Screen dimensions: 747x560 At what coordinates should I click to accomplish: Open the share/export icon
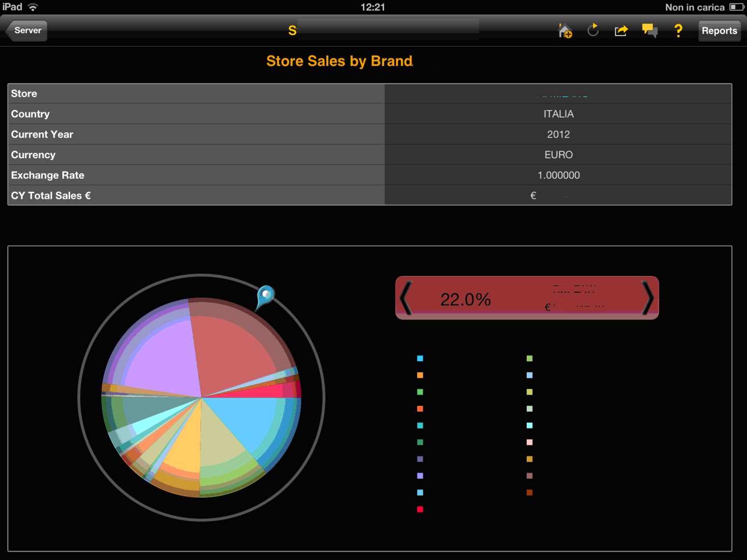pos(621,30)
